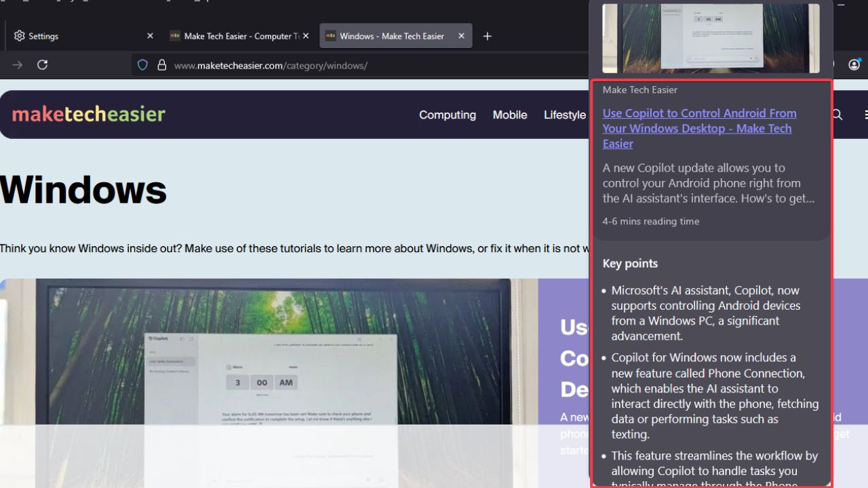Close the Make Tech Easier - Computer tab

[x=305, y=35]
